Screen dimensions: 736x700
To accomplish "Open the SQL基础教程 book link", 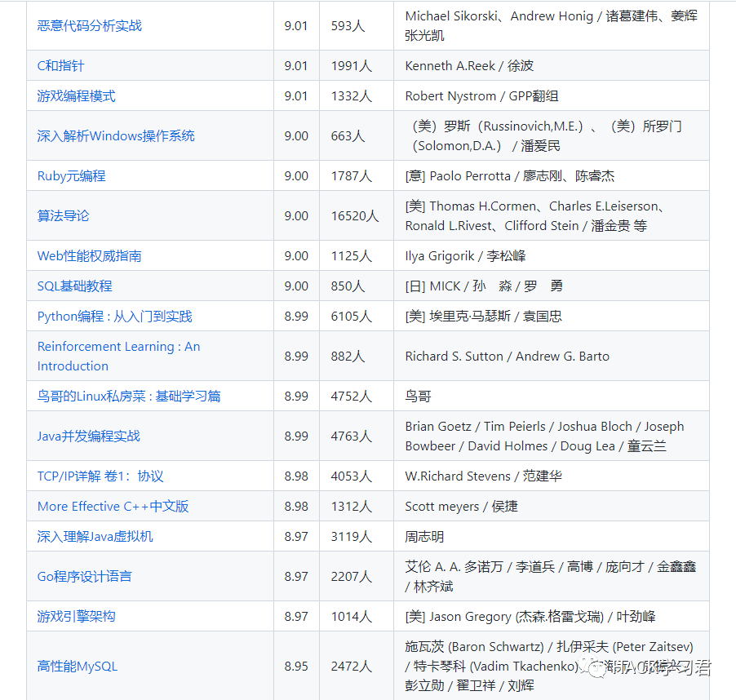I will 74,286.
